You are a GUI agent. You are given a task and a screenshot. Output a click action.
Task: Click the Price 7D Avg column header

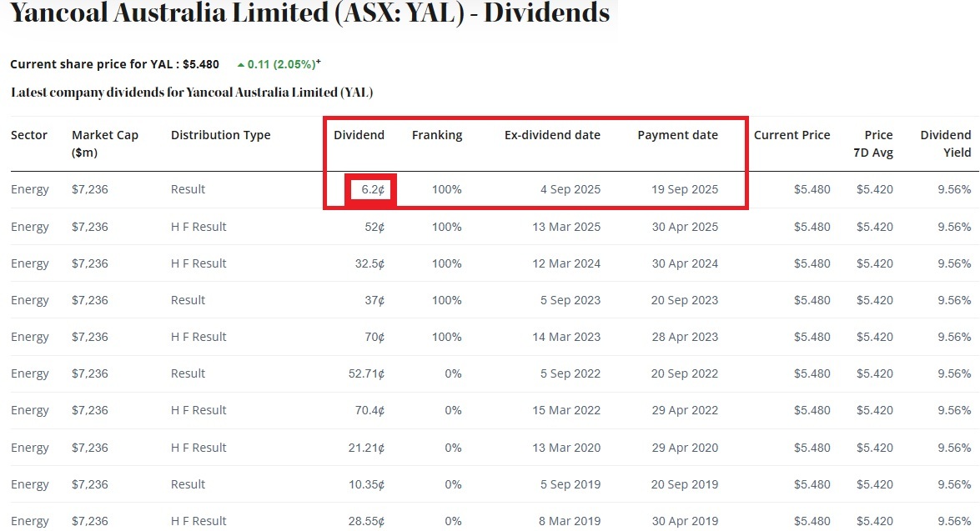(877, 143)
